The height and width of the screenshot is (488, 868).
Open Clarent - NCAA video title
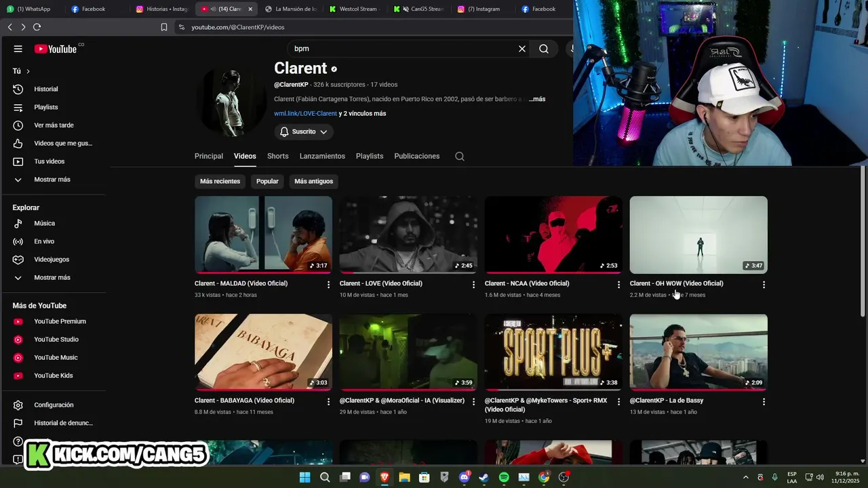[527, 284]
